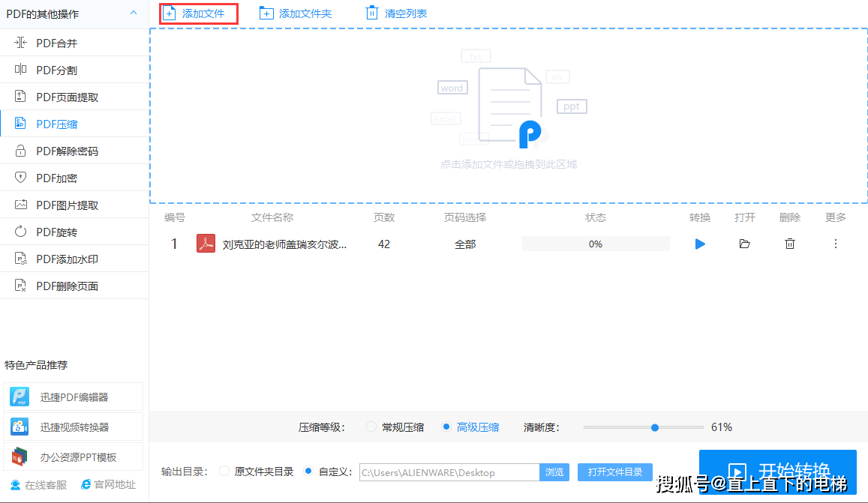This screenshot has width=868, height=503.
Task: Click the play icon to convert the file
Action: tap(700, 244)
